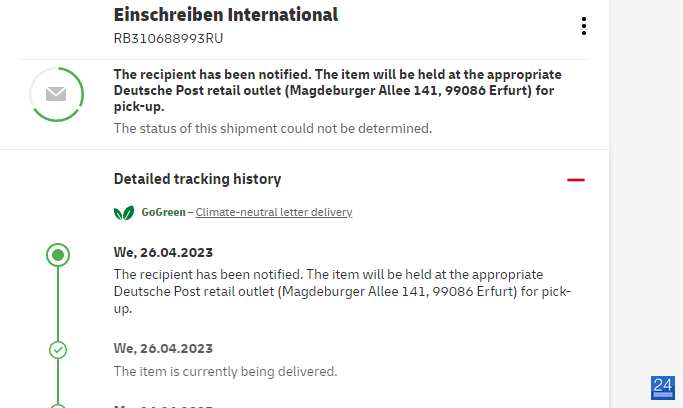
Task: Click tracking number RB310688993RU
Action: pyautogui.click(x=168, y=38)
